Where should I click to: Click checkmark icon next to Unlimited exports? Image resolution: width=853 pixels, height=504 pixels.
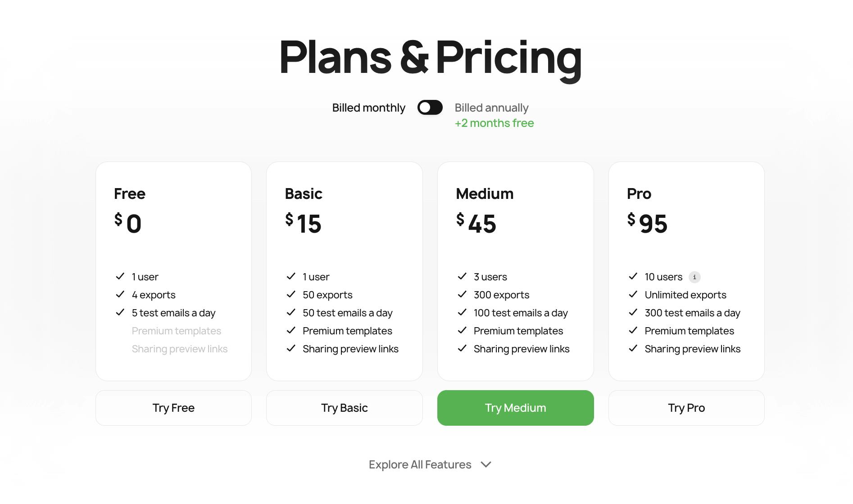[x=633, y=294]
